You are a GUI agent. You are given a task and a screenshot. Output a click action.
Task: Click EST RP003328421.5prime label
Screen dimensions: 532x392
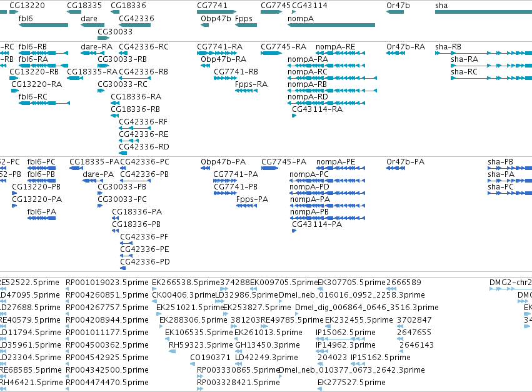tap(238, 383)
